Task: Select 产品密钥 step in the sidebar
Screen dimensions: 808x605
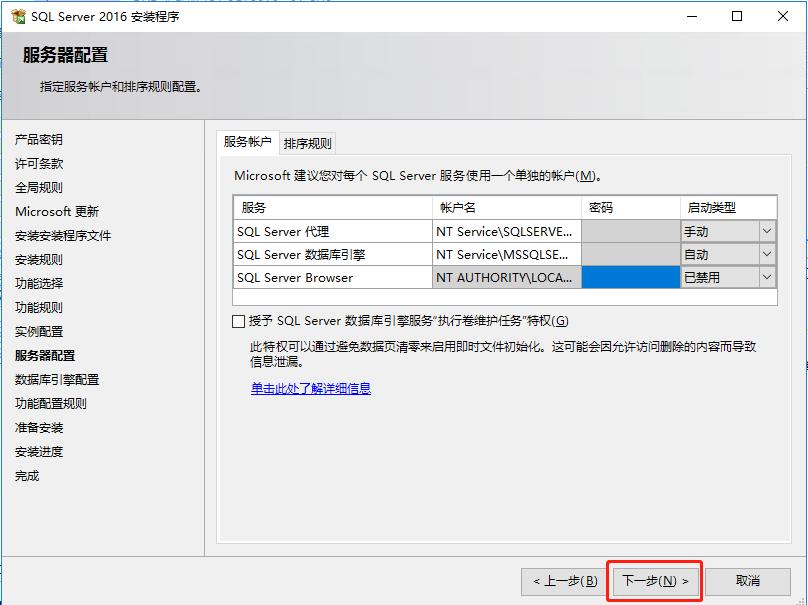Action: [39, 139]
